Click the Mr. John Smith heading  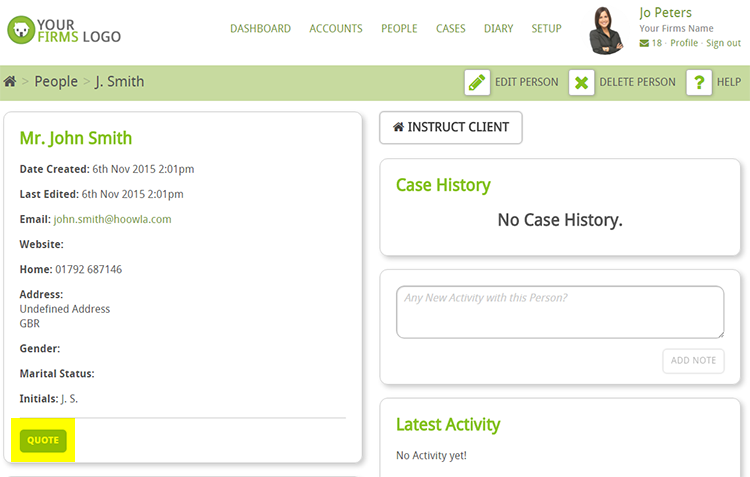(76, 138)
